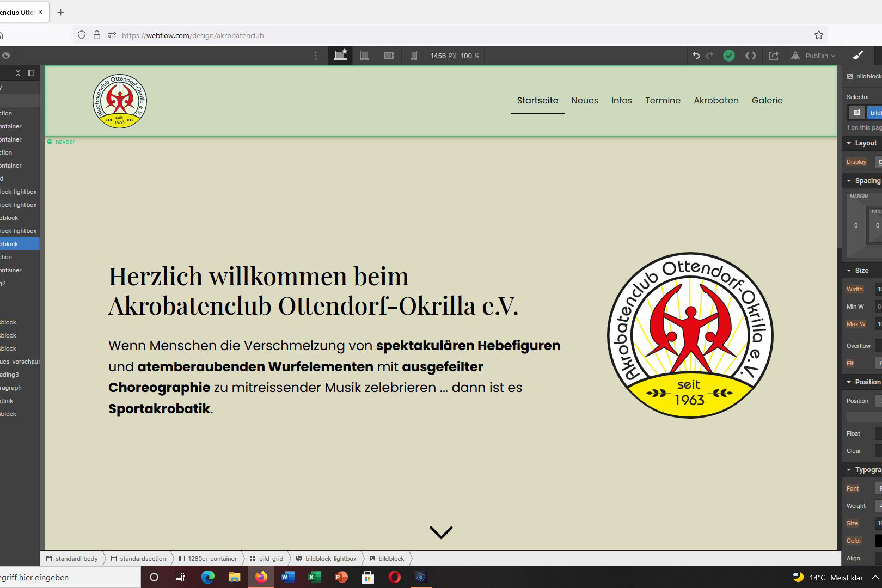
Task: Close the Navigator panel
Action: click(x=18, y=73)
